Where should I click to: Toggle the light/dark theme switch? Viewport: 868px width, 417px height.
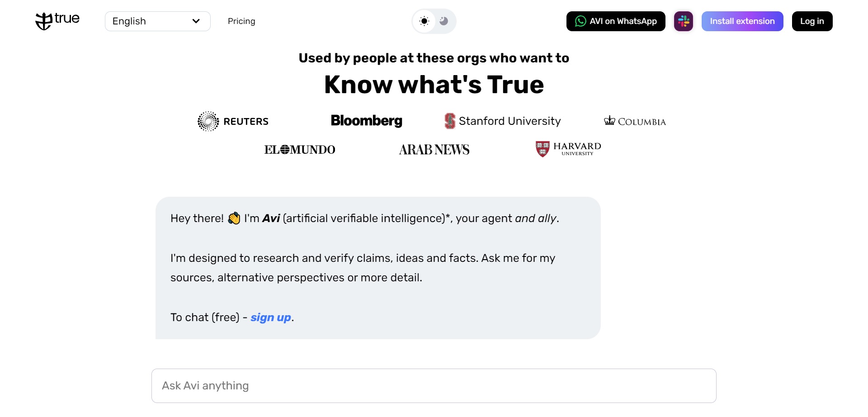click(434, 21)
